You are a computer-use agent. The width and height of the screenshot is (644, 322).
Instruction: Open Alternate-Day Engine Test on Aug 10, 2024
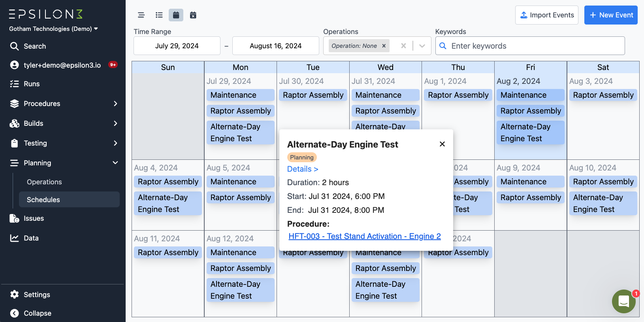pos(603,203)
